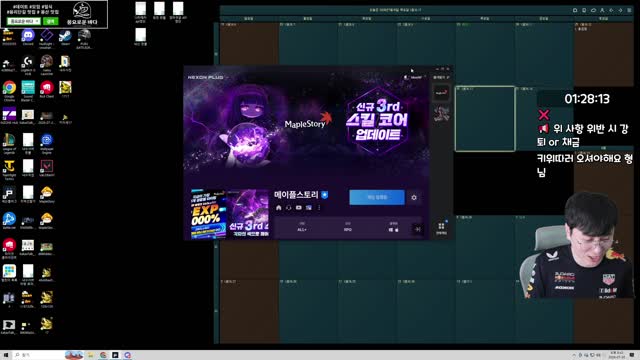This screenshot has width=640, height=360.
Task: Open the headset customer support icon
Action: [289, 208]
